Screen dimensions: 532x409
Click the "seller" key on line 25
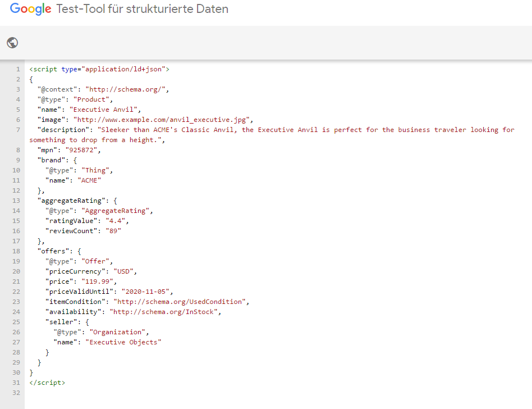click(x=61, y=322)
